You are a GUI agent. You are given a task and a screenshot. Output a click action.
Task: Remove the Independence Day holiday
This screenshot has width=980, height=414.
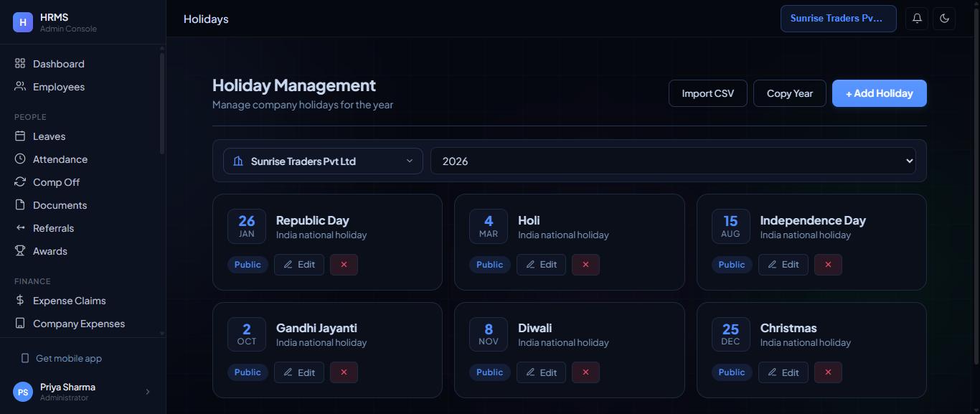pos(828,265)
